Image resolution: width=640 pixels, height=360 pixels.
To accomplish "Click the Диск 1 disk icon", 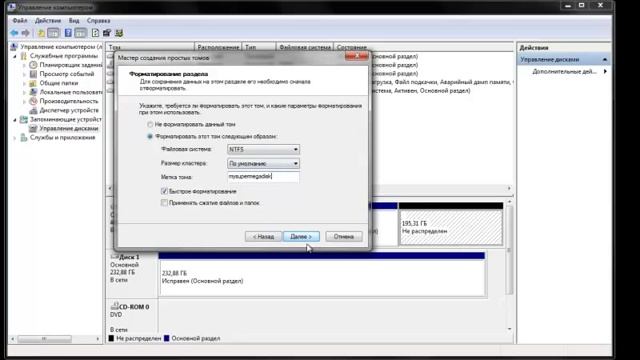I will pyautogui.click(x=114, y=257).
